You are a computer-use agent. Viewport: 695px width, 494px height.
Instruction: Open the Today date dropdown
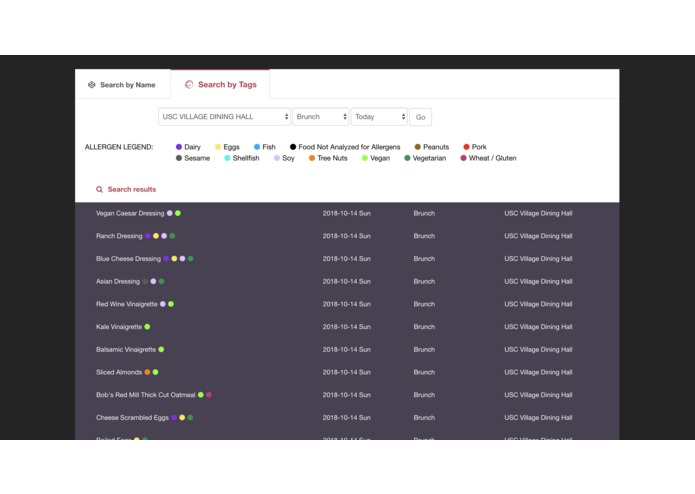379,117
